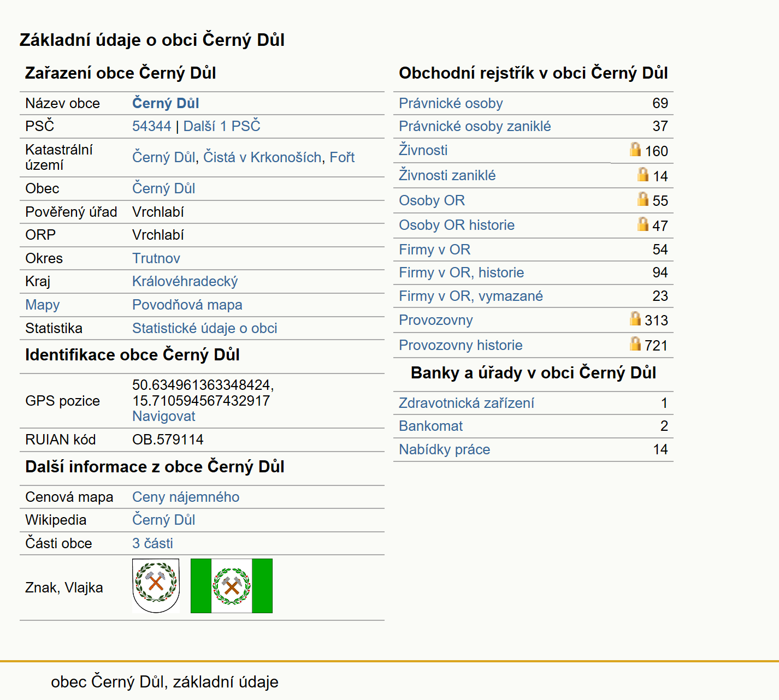Open Právnické osoby link
This screenshot has width=779, height=700.
pos(451,103)
